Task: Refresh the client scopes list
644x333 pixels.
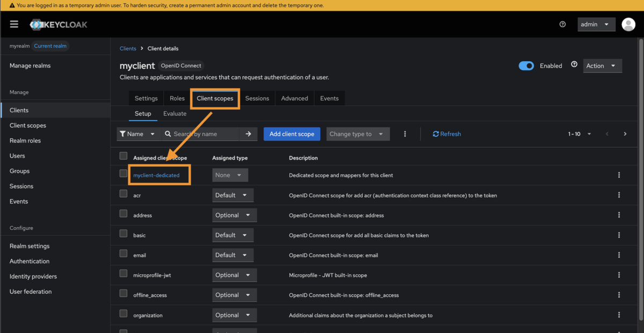Action: [x=447, y=134]
